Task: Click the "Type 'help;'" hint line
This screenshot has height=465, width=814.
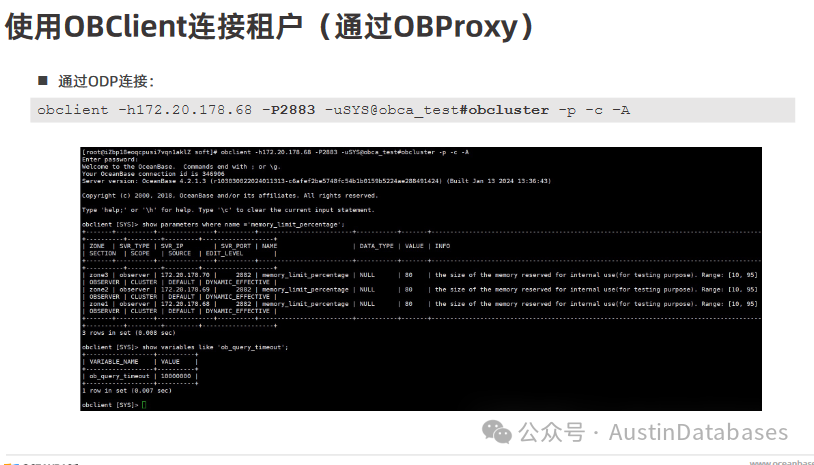Action: point(228,210)
